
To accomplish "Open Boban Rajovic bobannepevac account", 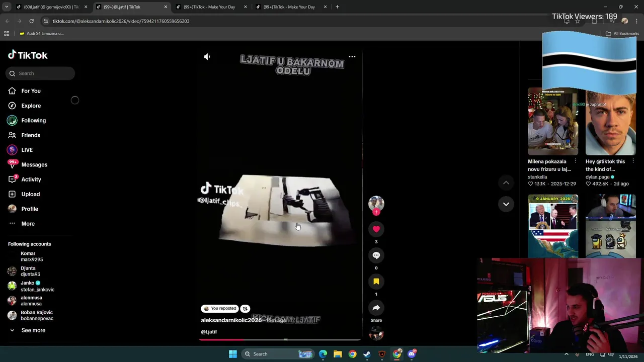I will tap(37, 315).
